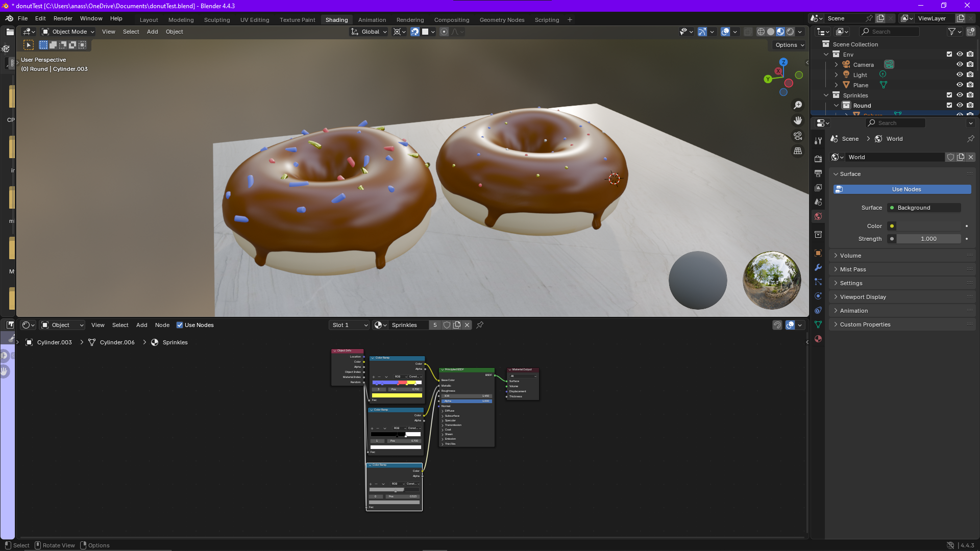Toggle viewport overlays button
The image size is (980, 551).
pos(725,32)
